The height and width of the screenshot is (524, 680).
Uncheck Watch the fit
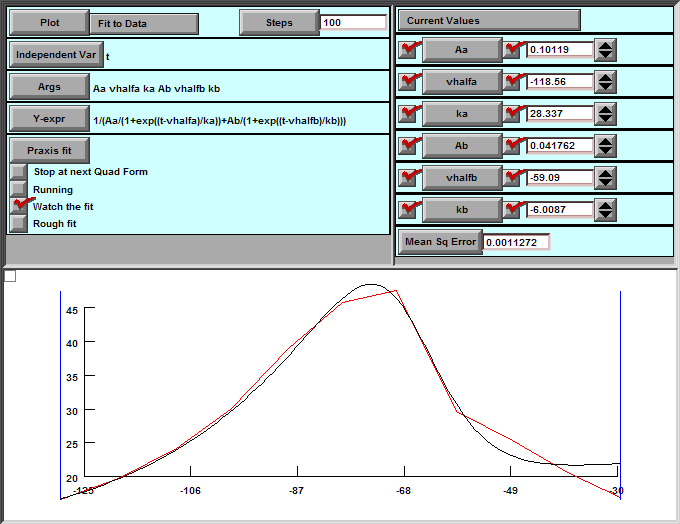pos(18,206)
